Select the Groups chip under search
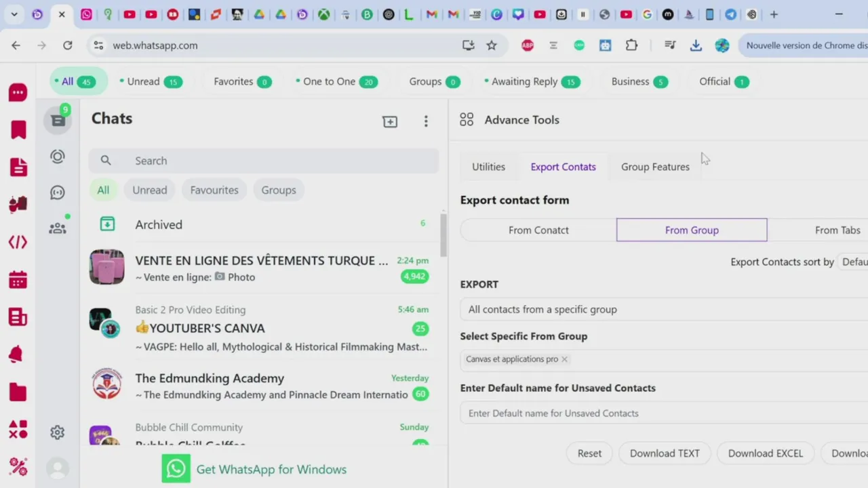 (x=279, y=190)
